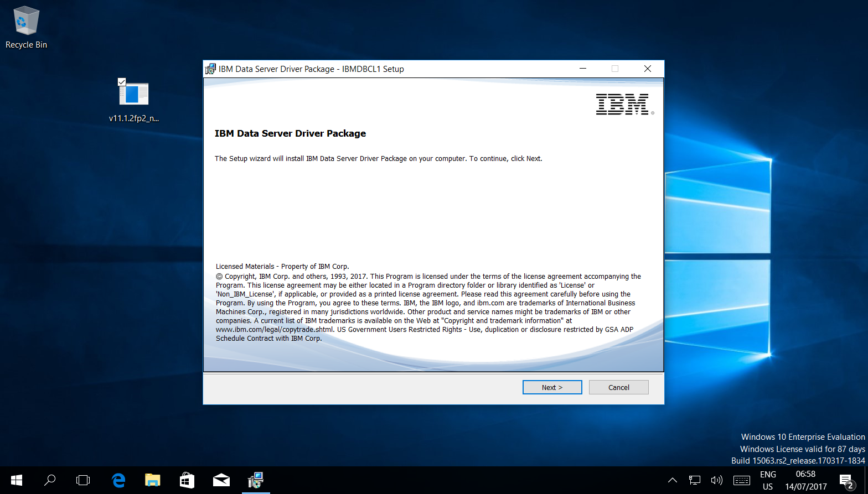
Task: Click the www.ibm.com/legal/copytrade.shtml text
Action: point(275,329)
